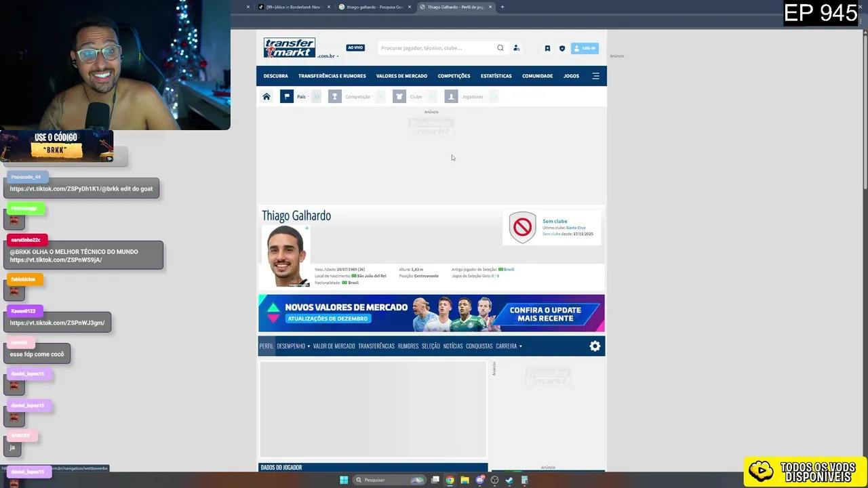The width and height of the screenshot is (868, 488).
Task: Expand the CARREIRA tab dropdown
Action: (509, 346)
